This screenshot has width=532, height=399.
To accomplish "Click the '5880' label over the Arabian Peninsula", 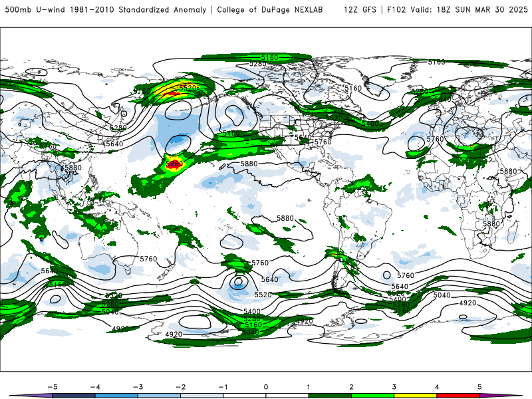I will pyautogui.click(x=508, y=172).
